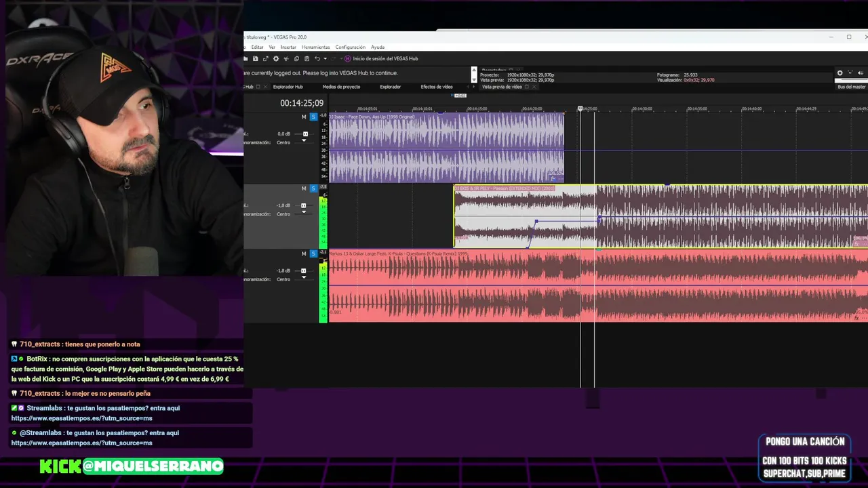Close the Hub tab with its X

[265, 87]
